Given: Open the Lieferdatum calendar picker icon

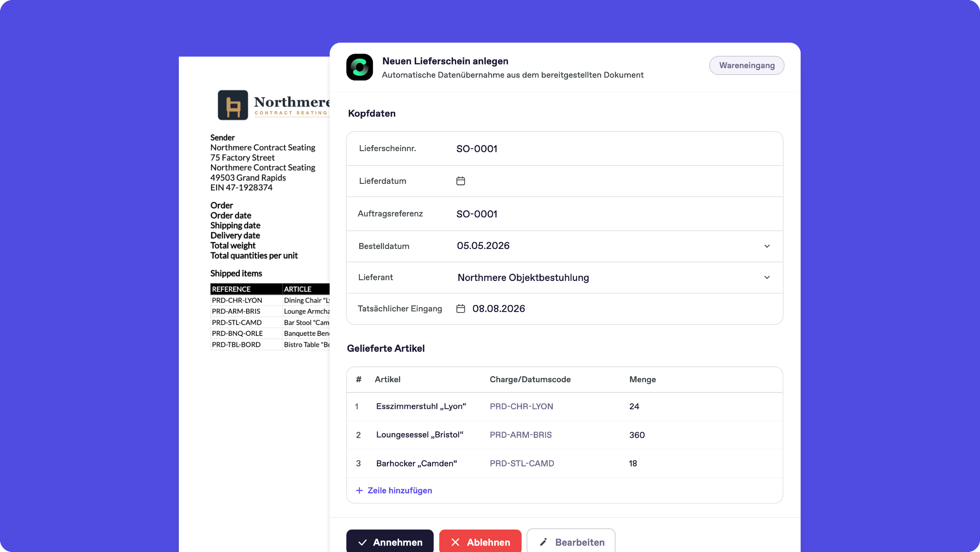Looking at the screenshot, I should 461,181.
